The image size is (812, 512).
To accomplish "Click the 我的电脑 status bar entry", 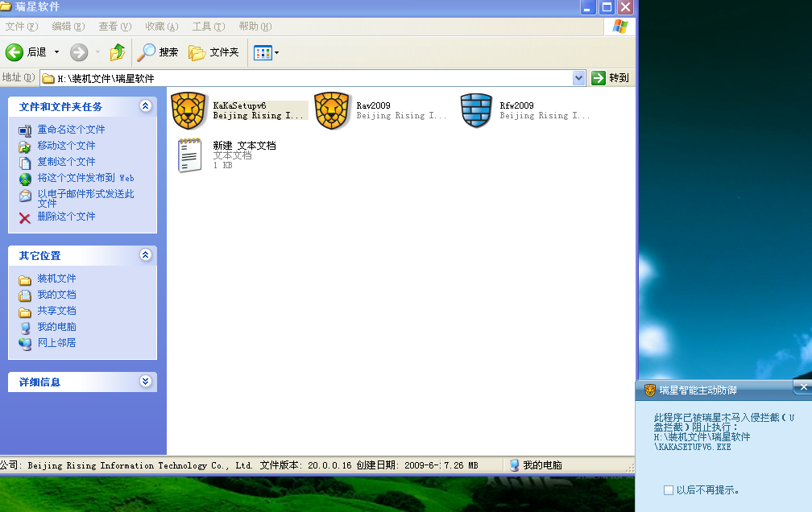I will (x=536, y=465).
